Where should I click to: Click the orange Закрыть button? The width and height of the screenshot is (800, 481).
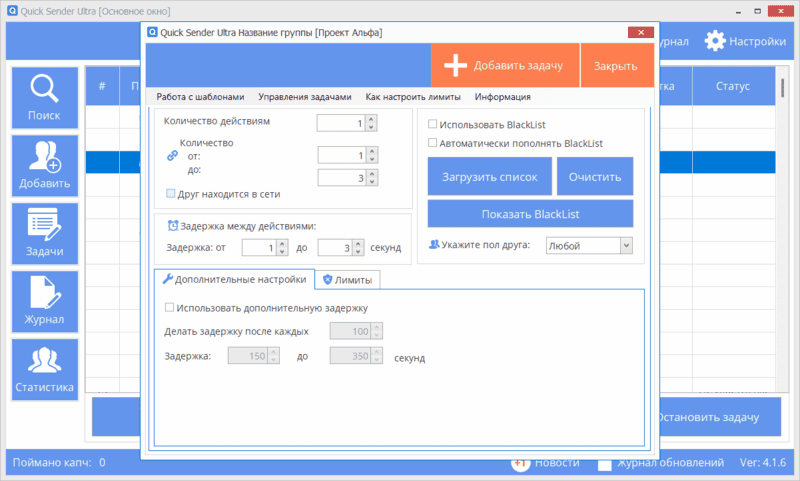(617, 65)
